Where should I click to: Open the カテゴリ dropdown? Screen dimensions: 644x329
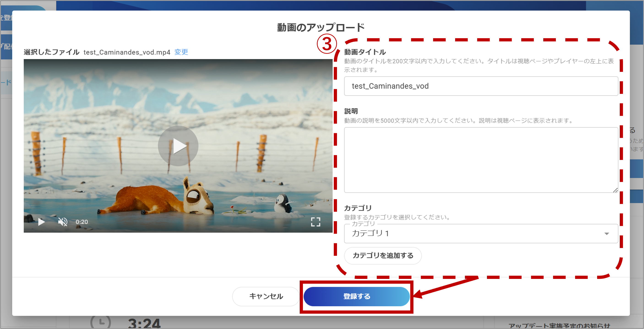481,233
